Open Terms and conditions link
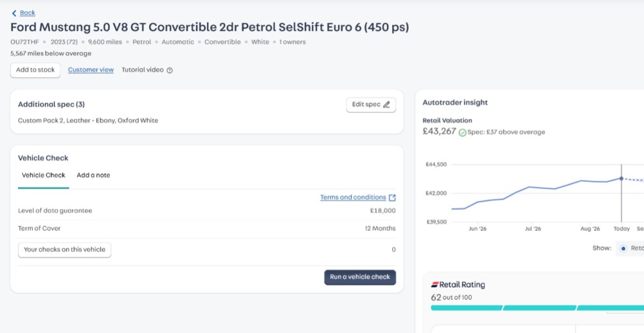This screenshot has width=644, height=333. coord(353,197)
